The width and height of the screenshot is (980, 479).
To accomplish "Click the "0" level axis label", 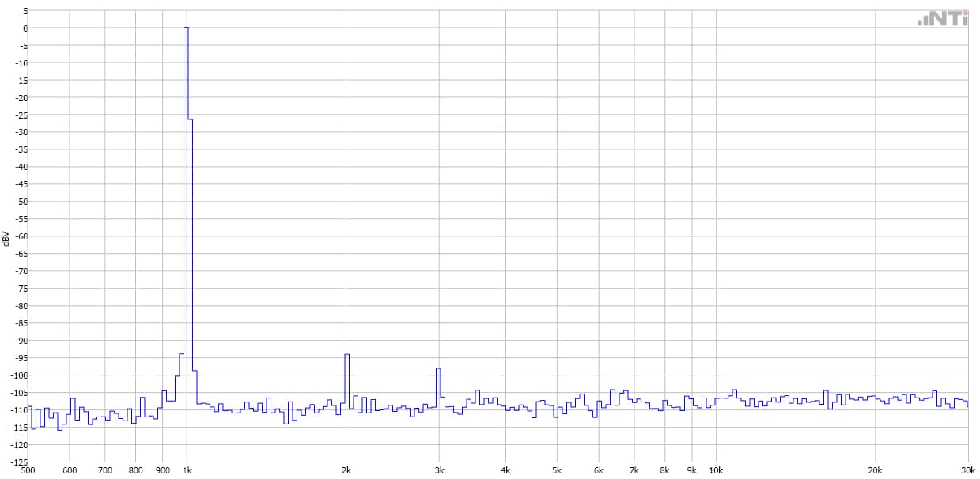I will [25, 28].
